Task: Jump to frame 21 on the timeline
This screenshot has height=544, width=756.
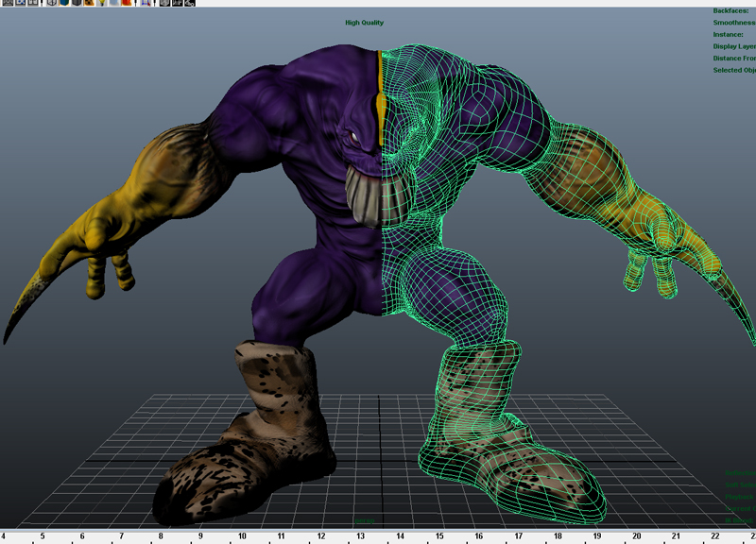Action: [x=676, y=536]
